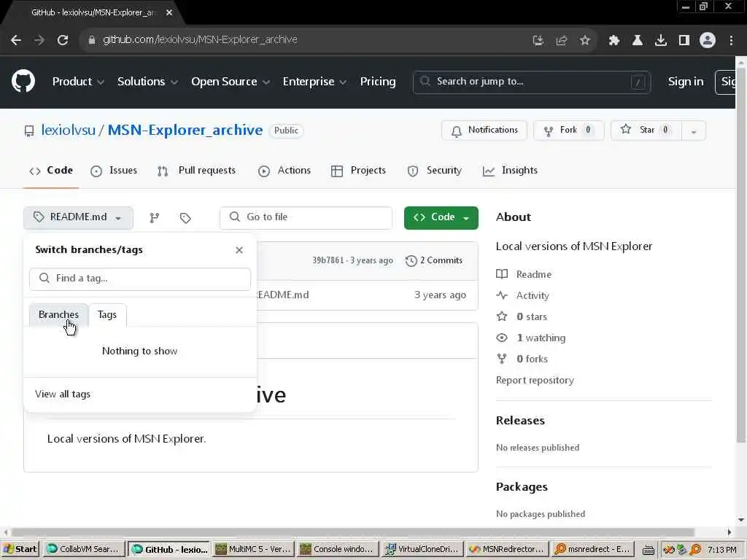Click Sign in
Screen dimensions: 747x560
click(686, 82)
